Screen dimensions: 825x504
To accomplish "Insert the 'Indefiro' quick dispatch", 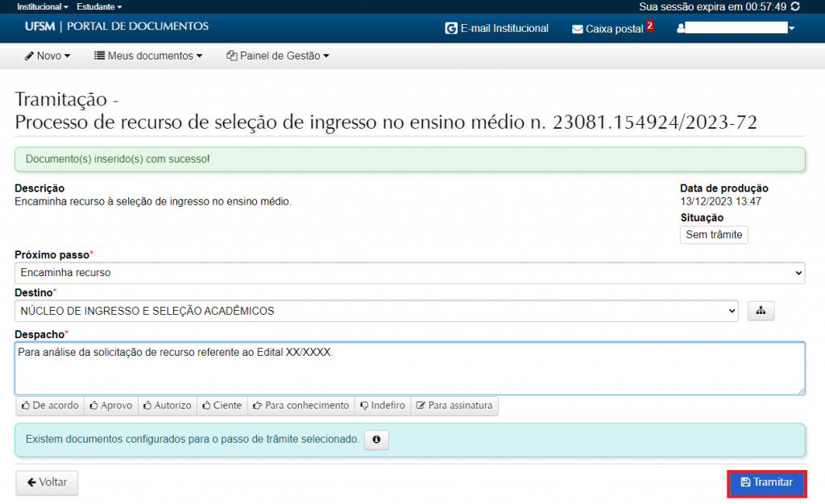I will pyautogui.click(x=383, y=406).
